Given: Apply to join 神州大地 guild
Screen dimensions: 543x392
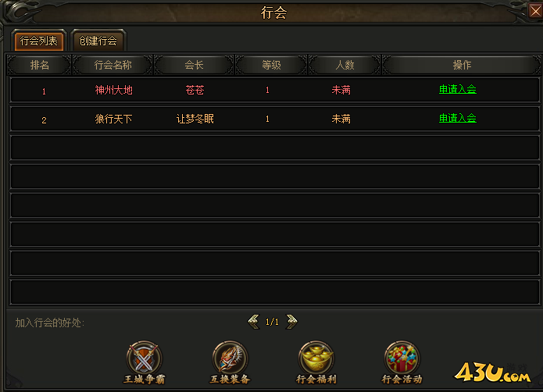Looking at the screenshot, I should coord(458,90).
